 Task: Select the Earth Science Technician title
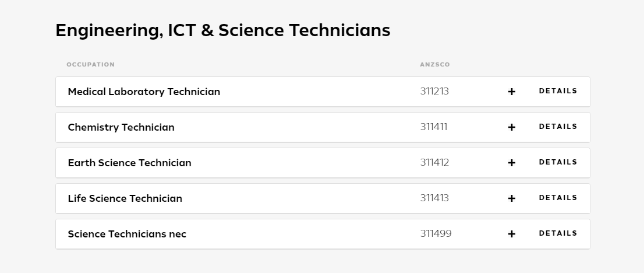point(129,163)
